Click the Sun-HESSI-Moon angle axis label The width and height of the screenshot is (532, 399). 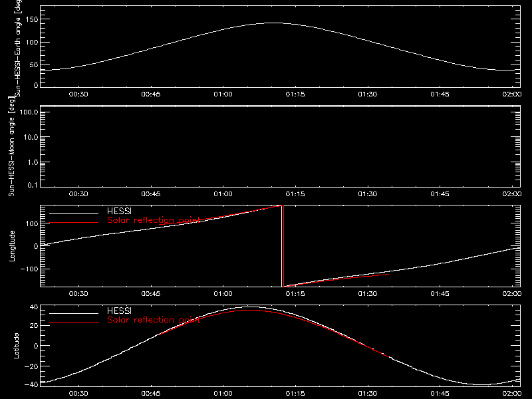click(11, 146)
